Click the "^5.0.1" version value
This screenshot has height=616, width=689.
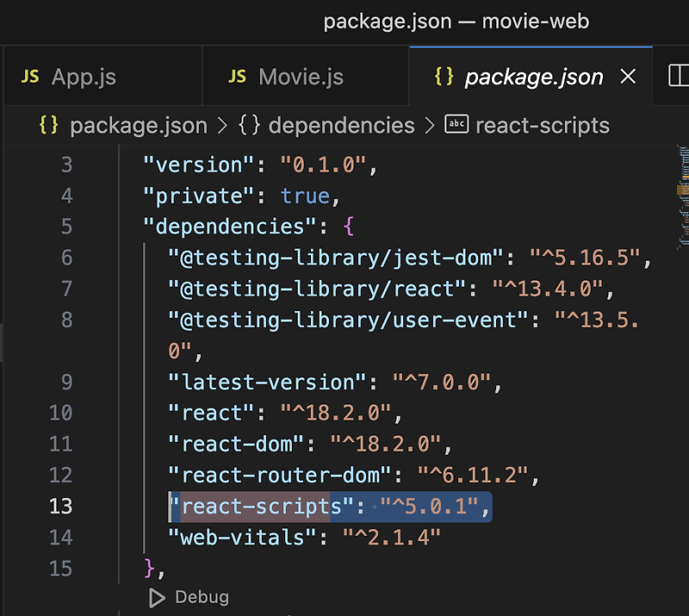(x=429, y=507)
